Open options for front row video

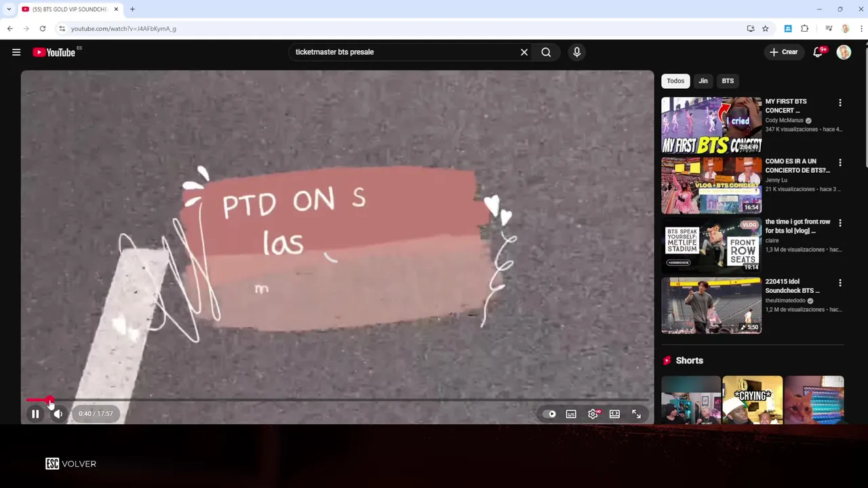pos(840,223)
